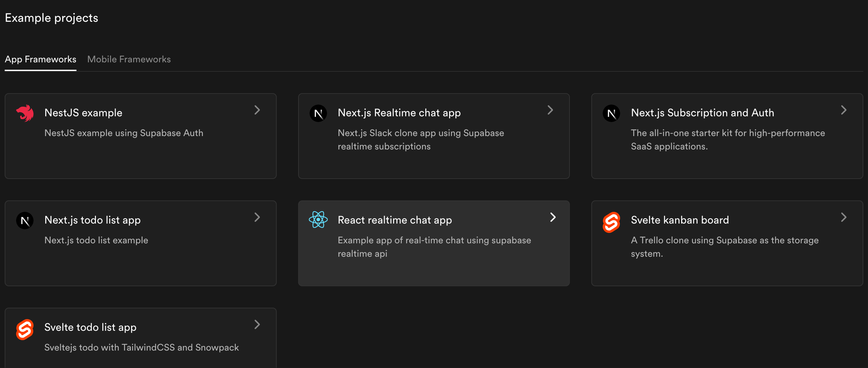Select the App Frameworks tab
Viewport: 868px width, 368px height.
[41, 59]
